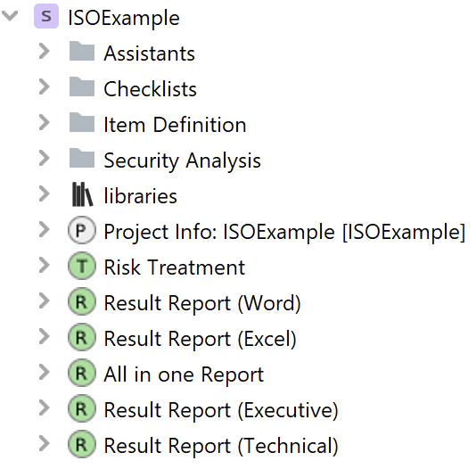Click the libraries books icon
The height and width of the screenshot is (469, 476).
pyautogui.click(x=82, y=194)
